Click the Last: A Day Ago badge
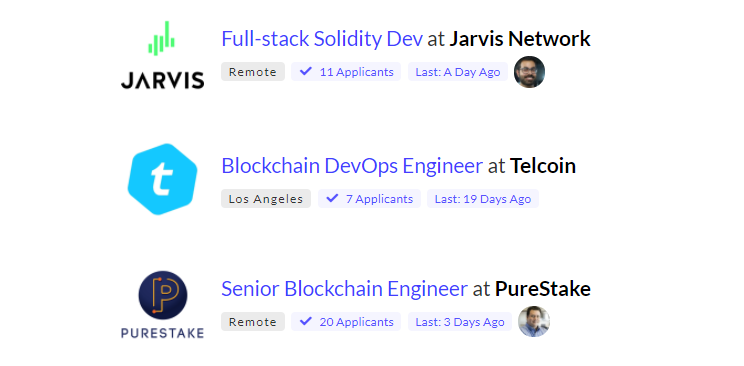This screenshot has height=366, width=744. pos(458,72)
